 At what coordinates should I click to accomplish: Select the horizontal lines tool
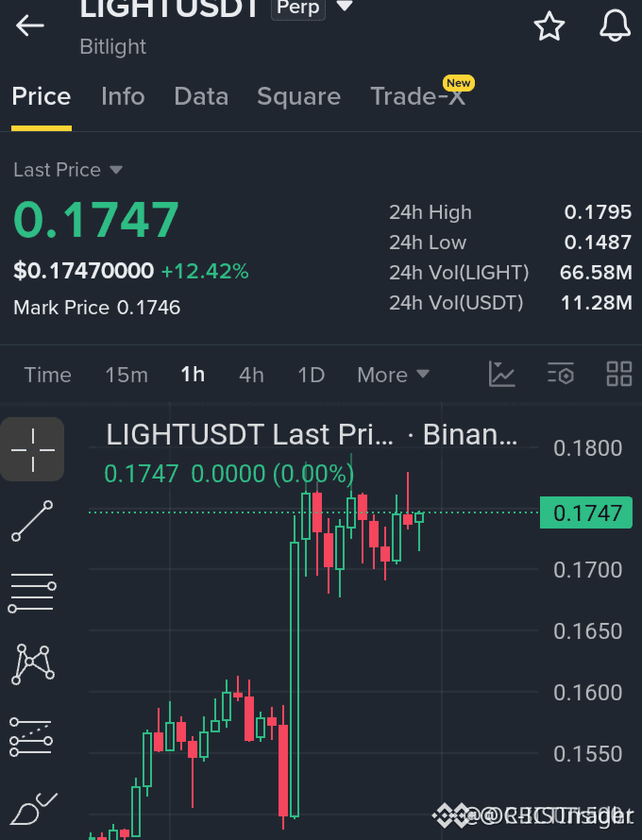pyautogui.click(x=32, y=593)
